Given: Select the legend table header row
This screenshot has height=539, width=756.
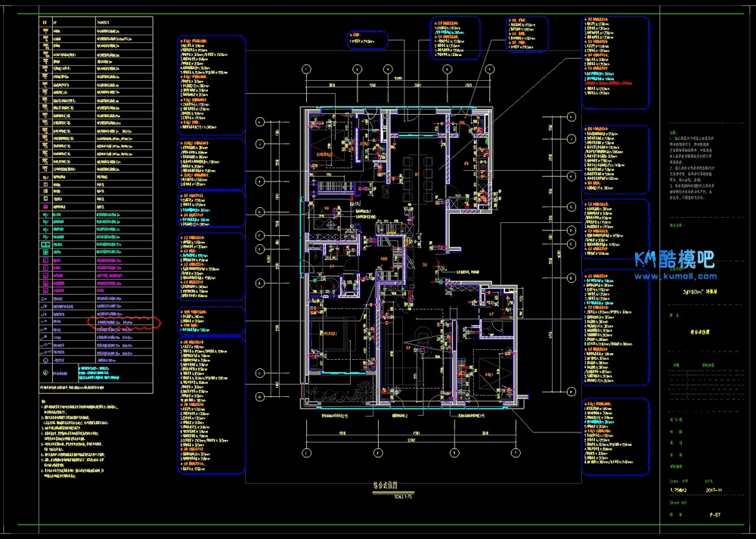Looking at the screenshot, I should tap(96, 23).
